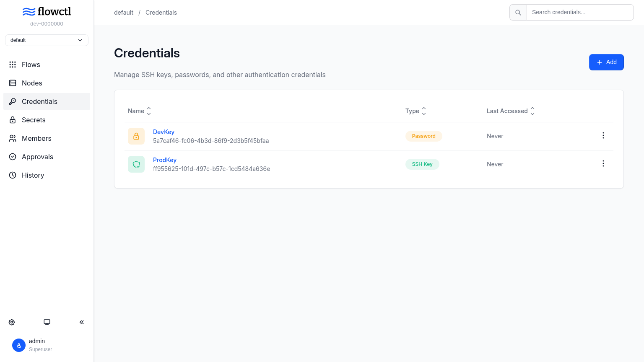644x362 pixels.
Task: Open the three-dot menu for ProdKey
Action: (x=603, y=163)
